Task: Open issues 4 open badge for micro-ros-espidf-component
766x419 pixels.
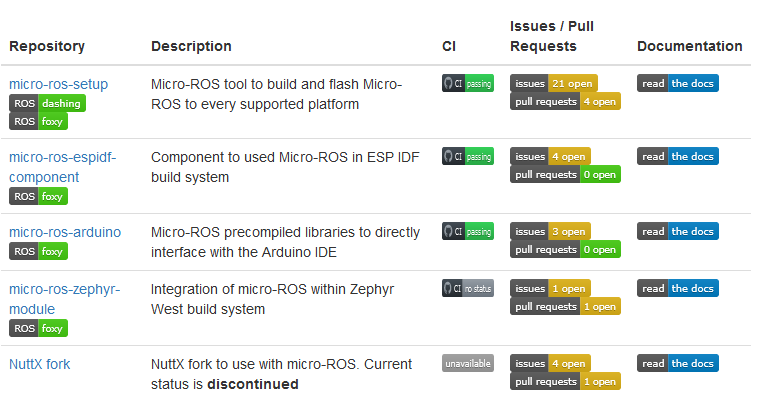Action: [550, 156]
